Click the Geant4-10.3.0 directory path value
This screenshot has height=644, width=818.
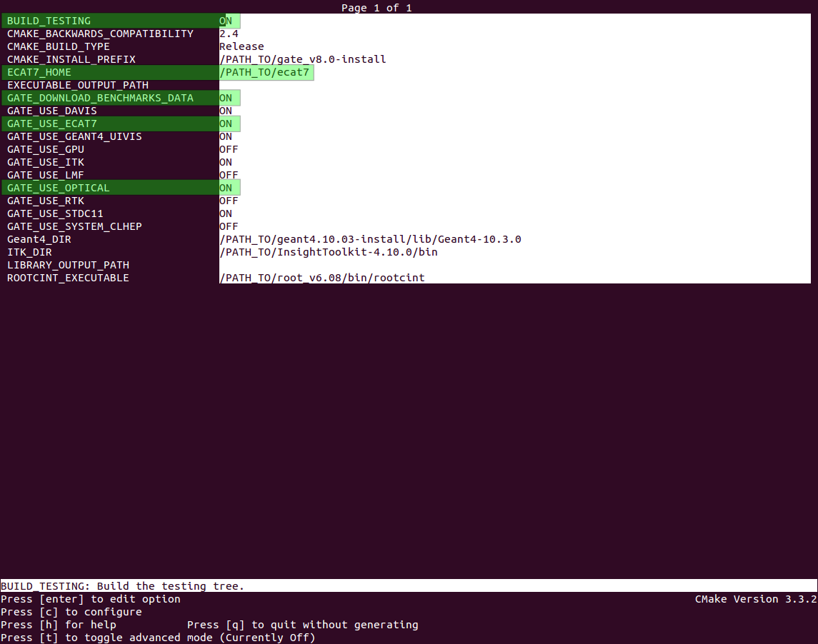(x=370, y=239)
